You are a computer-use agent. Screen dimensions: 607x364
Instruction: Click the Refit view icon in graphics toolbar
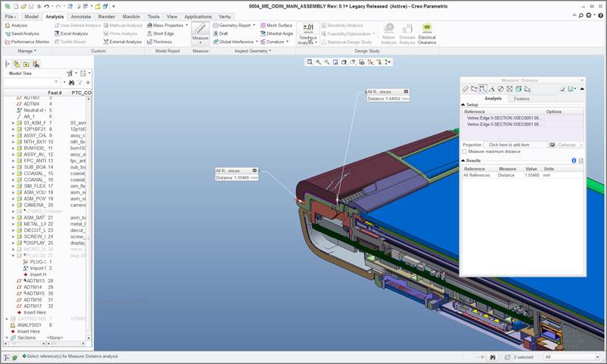[310, 62]
